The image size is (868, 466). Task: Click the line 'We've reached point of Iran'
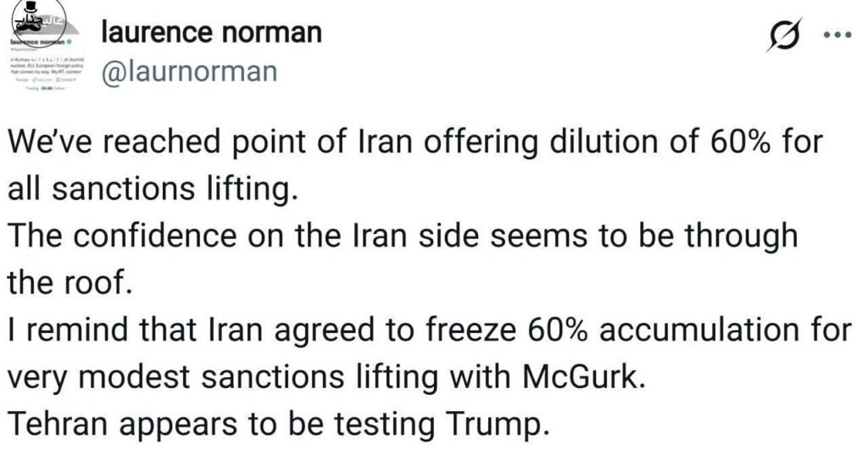[415, 141]
